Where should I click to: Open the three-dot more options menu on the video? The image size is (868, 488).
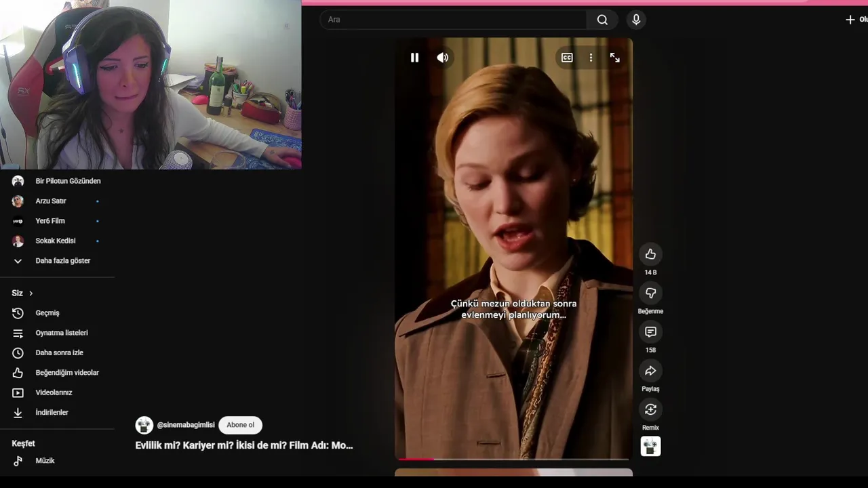click(591, 58)
